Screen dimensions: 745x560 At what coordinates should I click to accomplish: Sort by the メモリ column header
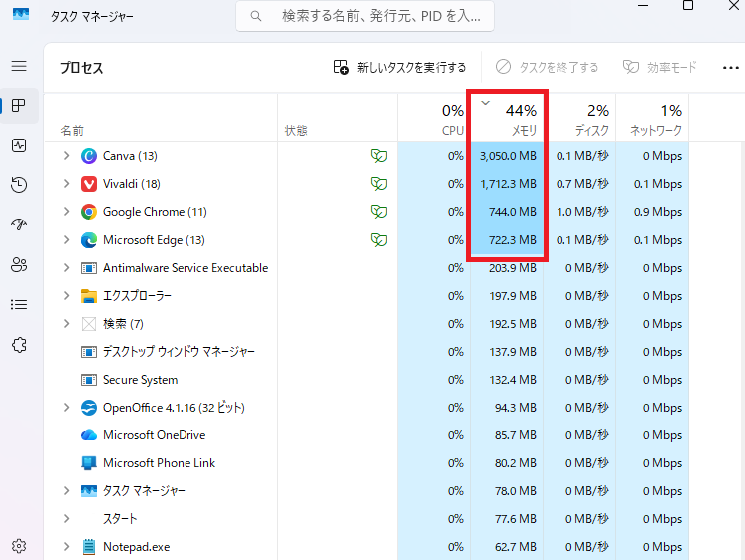click(x=509, y=119)
